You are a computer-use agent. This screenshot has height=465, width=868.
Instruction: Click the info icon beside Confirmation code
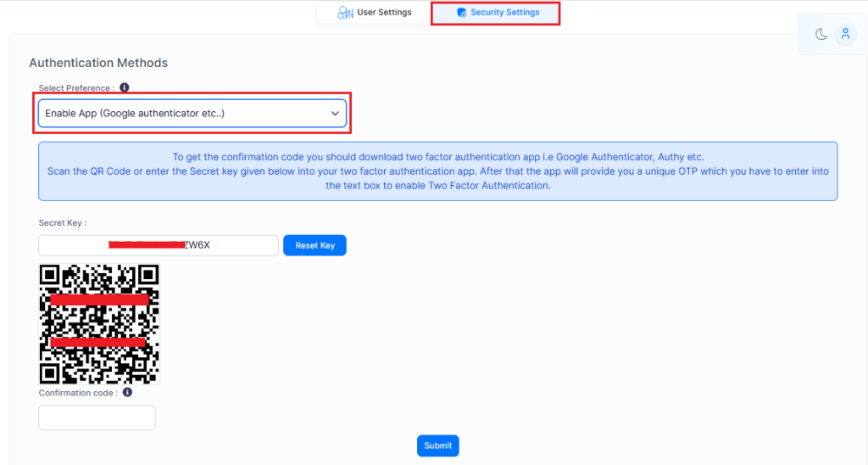pyautogui.click(x=128, y=392)
